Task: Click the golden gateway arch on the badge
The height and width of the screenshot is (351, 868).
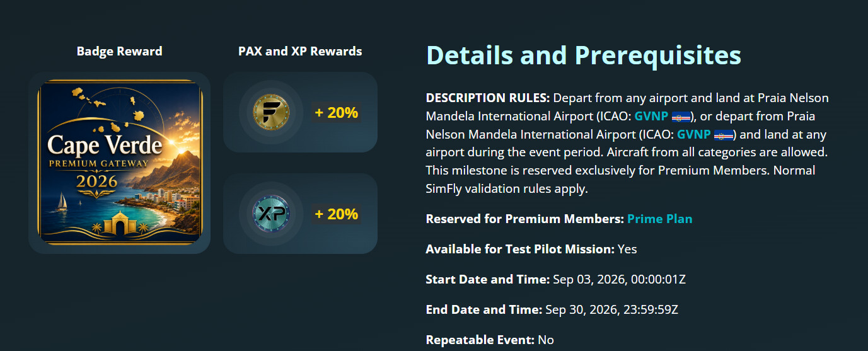Action: coord(120,224)
